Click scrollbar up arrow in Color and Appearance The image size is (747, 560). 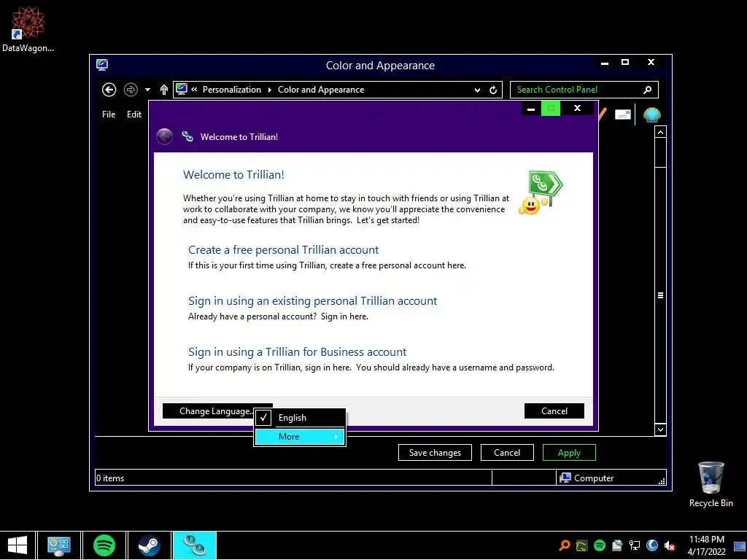[x=660, y=133]
